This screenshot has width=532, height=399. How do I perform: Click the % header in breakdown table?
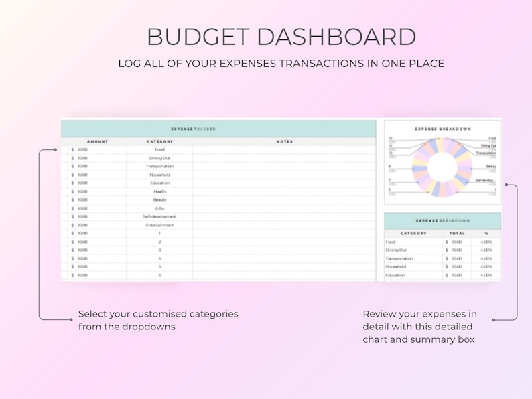point(486,233)
